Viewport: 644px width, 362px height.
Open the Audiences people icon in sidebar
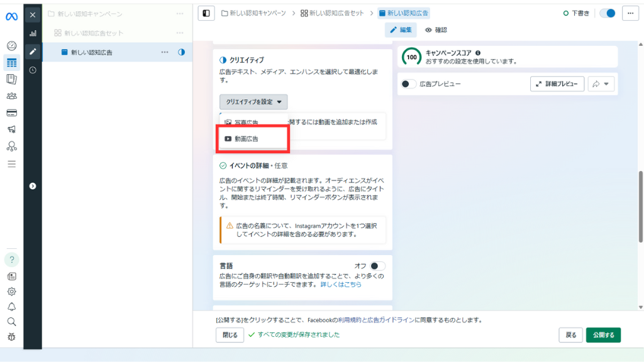click(11, 96)
